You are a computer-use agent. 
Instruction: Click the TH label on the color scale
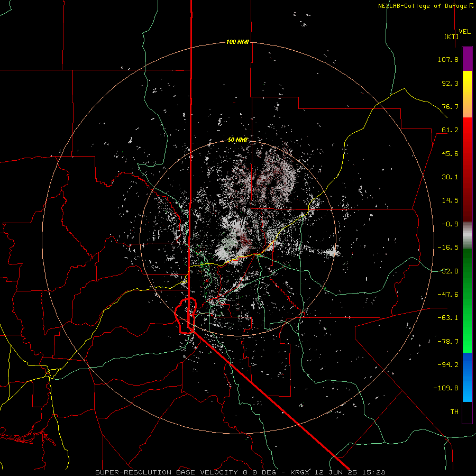(454, 412)
